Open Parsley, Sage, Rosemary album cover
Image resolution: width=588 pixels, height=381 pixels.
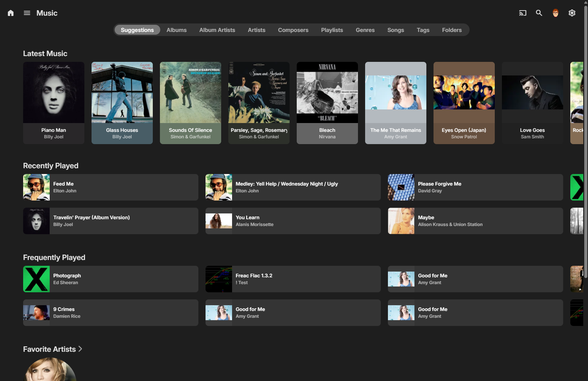tap(259, 92)
